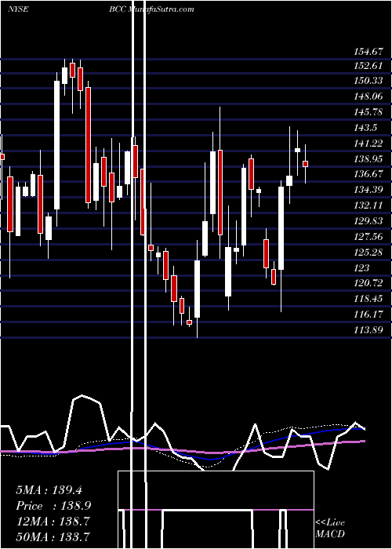Click the 12MA : 138.7 reading
Image resolution: width=392 pixels, height=549 pixels.
(x=54, y=522)
